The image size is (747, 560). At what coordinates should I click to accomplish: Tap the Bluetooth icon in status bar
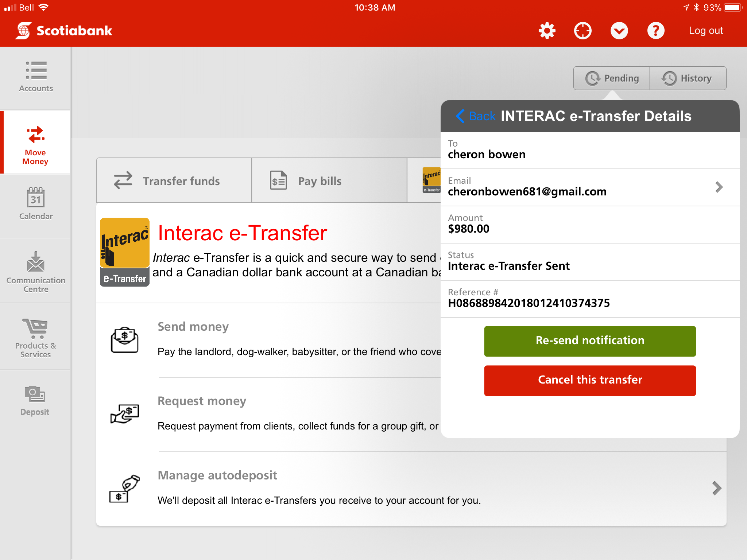[x=696, y=7]
